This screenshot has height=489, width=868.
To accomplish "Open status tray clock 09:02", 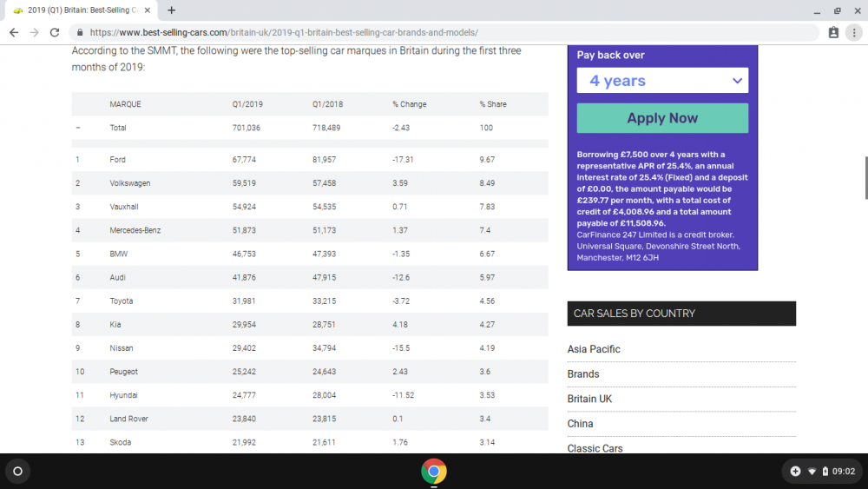I will pos(843,472).
